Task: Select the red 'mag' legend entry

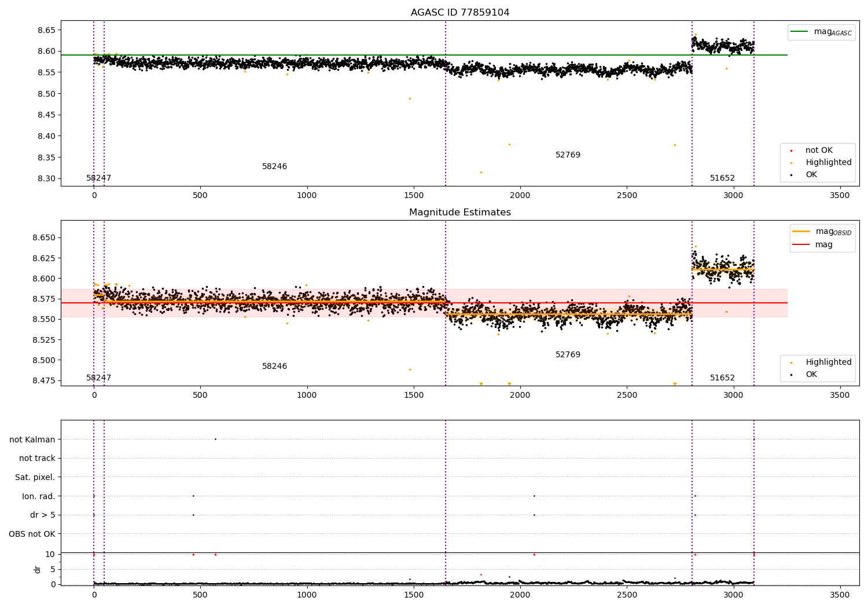Action: pos(812,244)
